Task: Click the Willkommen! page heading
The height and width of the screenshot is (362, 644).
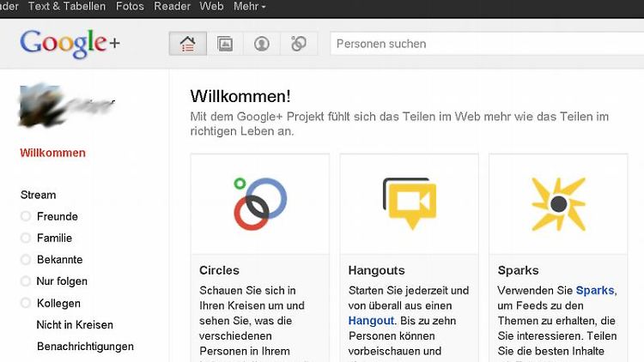Action: (240, 96)
